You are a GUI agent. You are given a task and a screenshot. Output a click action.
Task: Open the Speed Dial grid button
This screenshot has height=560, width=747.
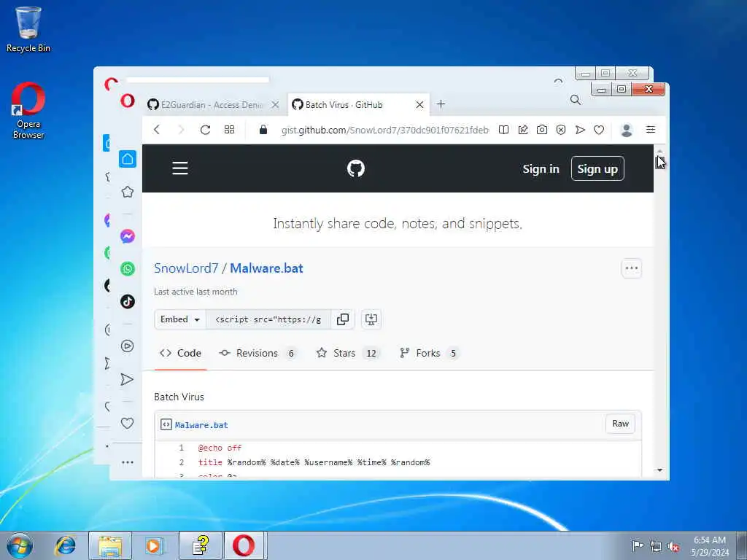[x=229, y=130]
